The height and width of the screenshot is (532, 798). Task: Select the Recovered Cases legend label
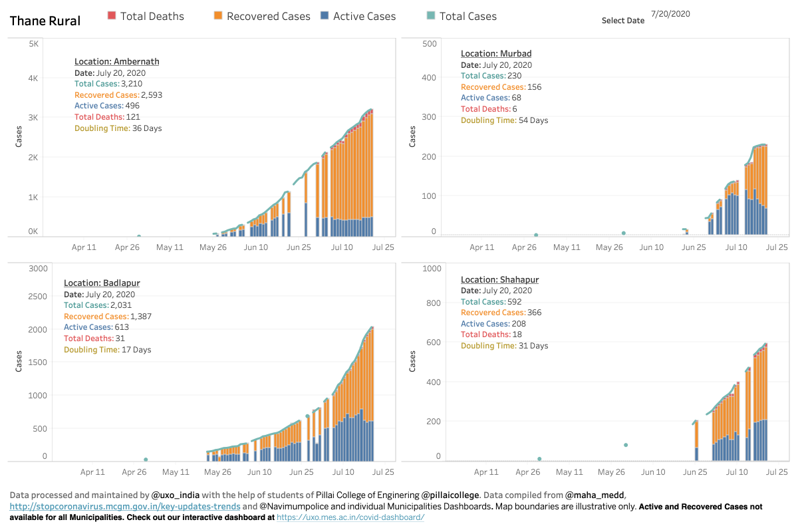269,16
